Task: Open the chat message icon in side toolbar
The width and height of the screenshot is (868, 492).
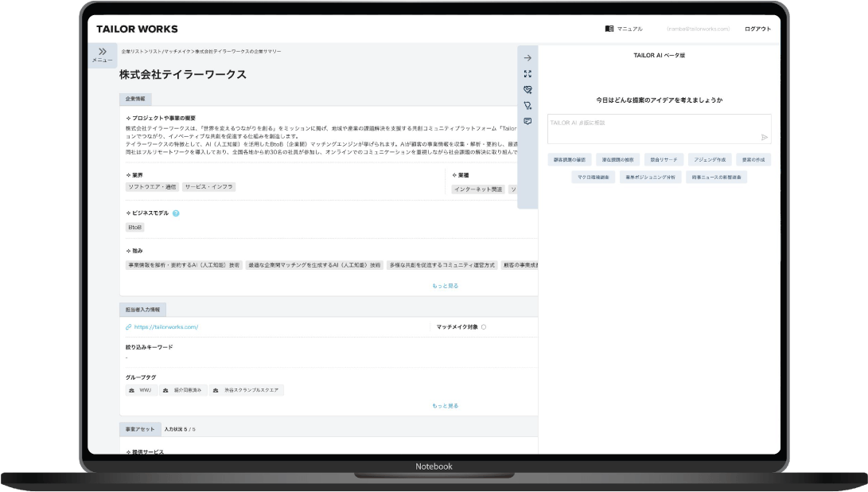Action: pos(527,121)
